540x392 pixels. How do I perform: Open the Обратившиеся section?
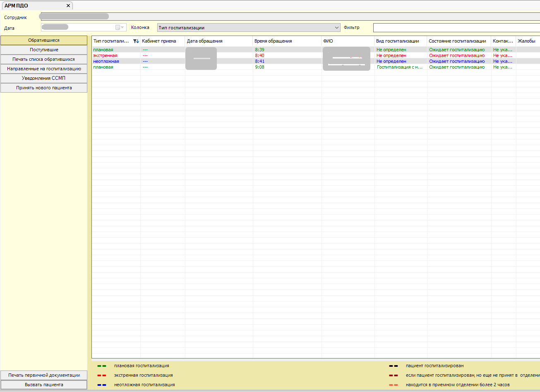point(44,41)
